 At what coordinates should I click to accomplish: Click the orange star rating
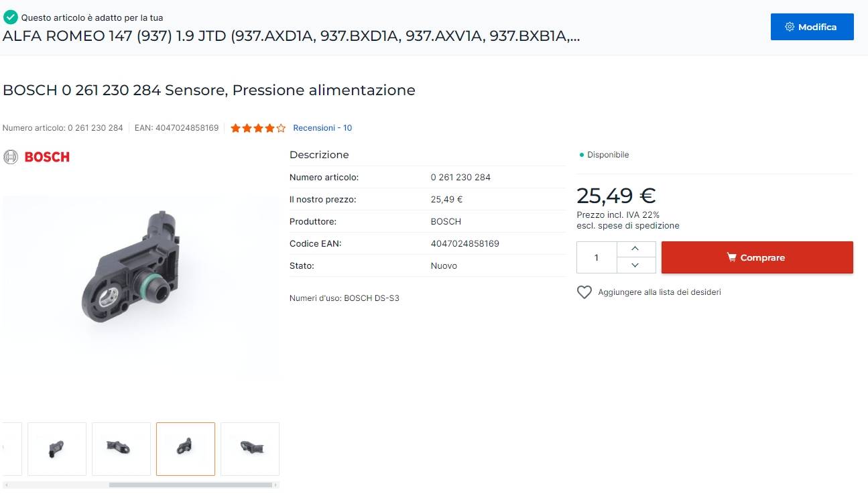(x=258, y=128)
